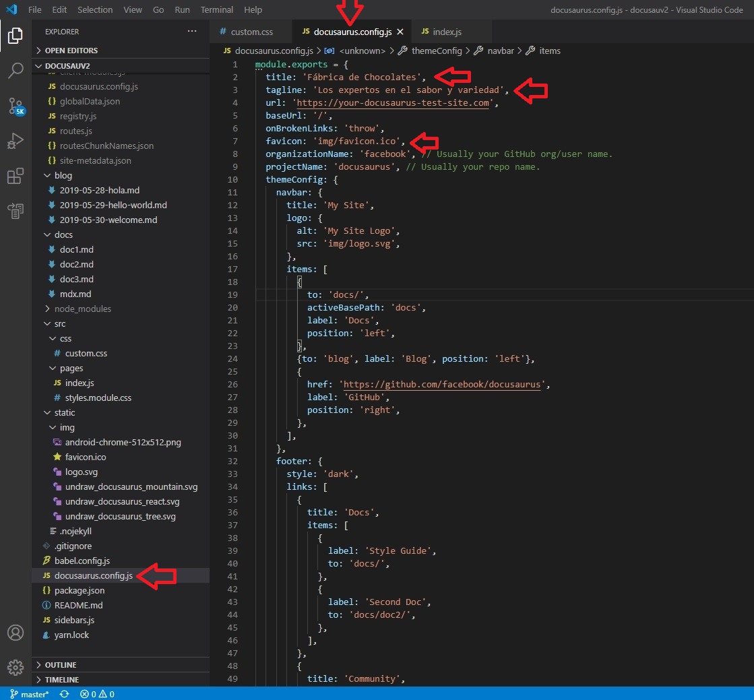Expand the Open Editors section
The image size is (754, 700).
(120, 51)
